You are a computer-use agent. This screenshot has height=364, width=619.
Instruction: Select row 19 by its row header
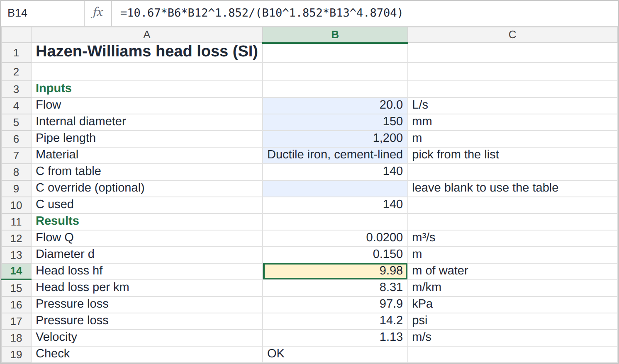pos(16,354)
